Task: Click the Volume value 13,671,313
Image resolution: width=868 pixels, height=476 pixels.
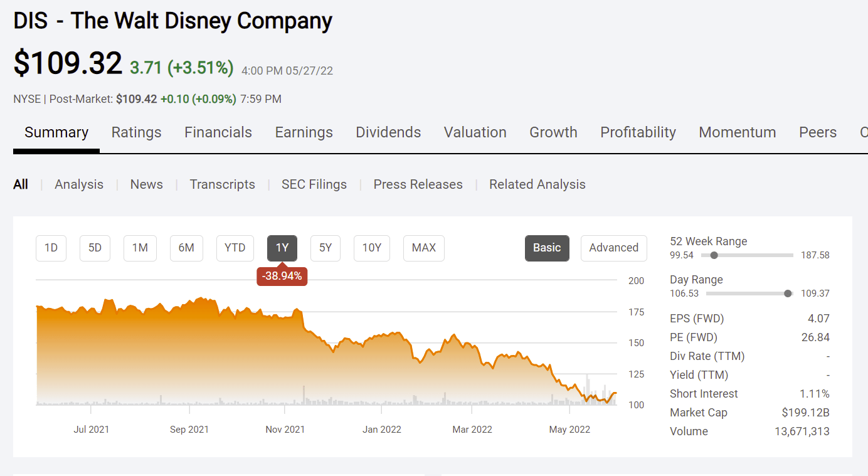Action: pos(802,431)
